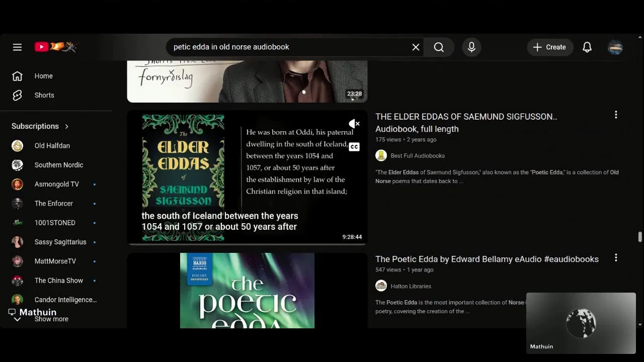Screen dimensions: 644x362
Task: Click Best Full Audiobooks channel icon
Action: [381, 156]
